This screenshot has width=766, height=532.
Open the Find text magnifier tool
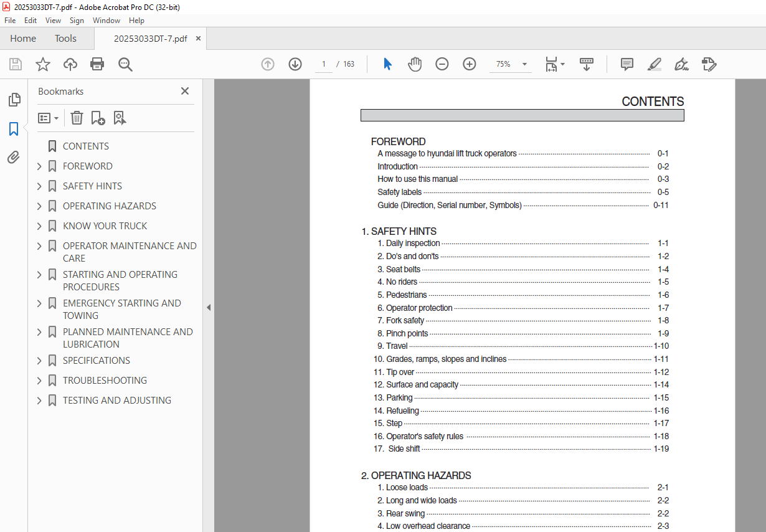[x=125, y=64]
